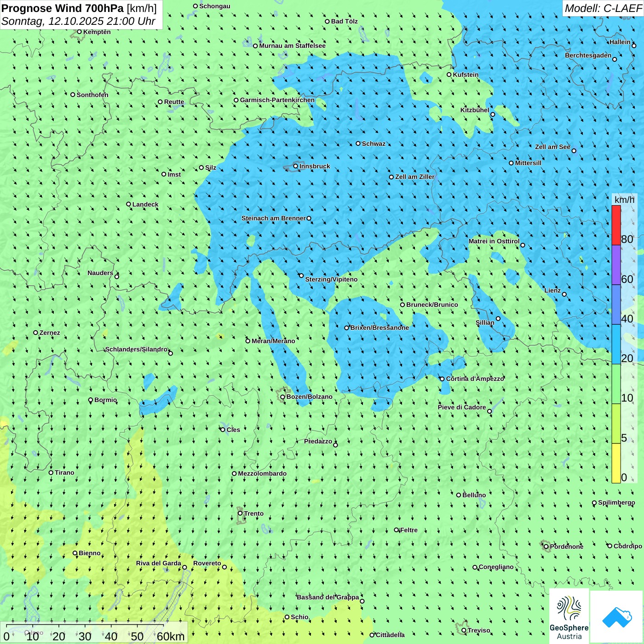Click the Schlanders/Silandro label
Viewport: 644px width, 644px height.
(x=136, y=349)
